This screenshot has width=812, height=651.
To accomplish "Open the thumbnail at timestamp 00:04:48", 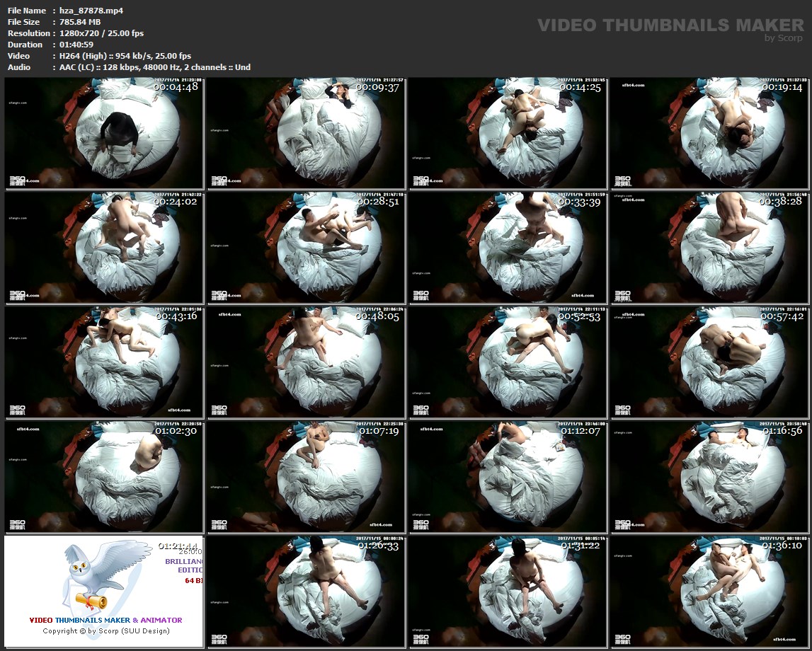I will pyautogui.click(x=104, y=133).
